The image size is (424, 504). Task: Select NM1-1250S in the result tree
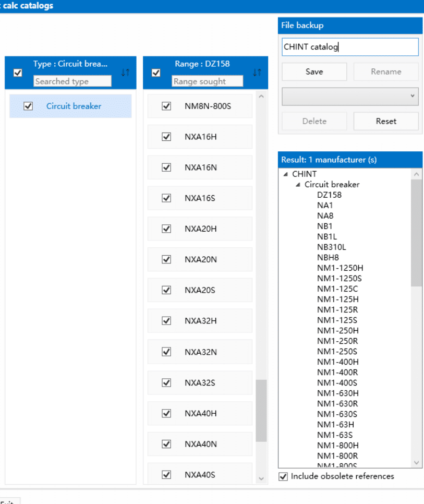(x=340, y=279)
